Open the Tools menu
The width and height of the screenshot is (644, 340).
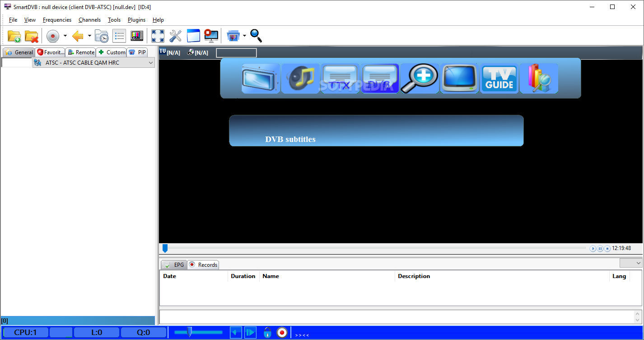[114, 20]
